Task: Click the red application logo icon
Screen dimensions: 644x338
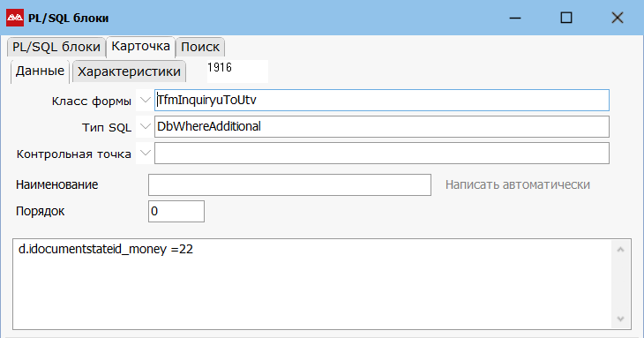Action: (15, 18)
